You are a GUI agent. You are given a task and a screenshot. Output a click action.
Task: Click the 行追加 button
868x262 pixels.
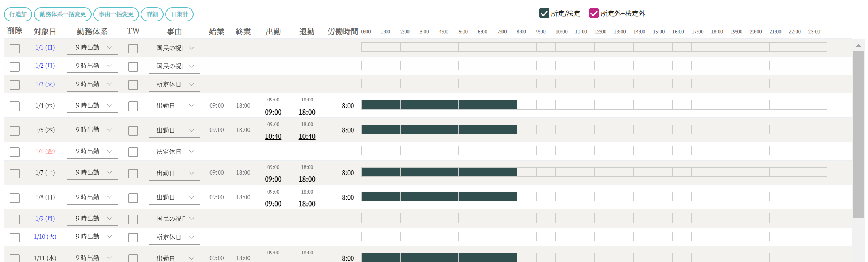[18, 14]
